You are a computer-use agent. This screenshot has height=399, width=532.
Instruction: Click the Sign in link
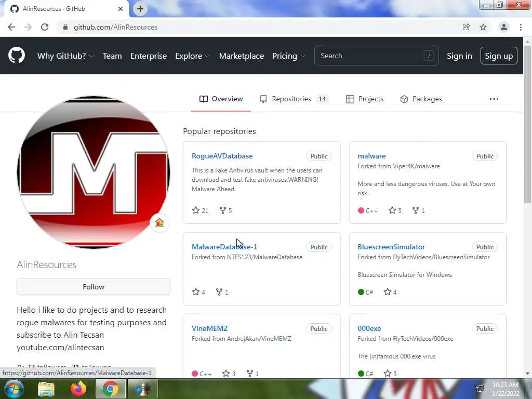click(x=459, y=56)
